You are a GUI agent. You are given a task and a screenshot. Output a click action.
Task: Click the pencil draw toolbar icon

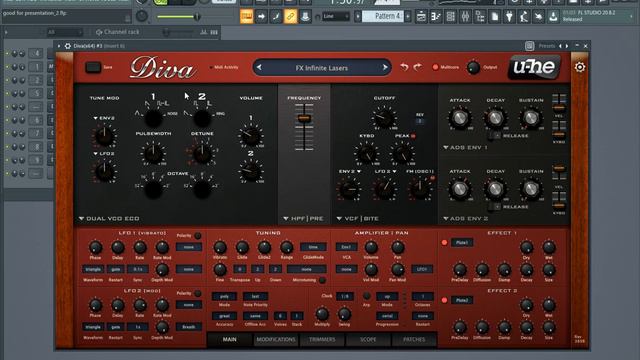pos(276,17)
